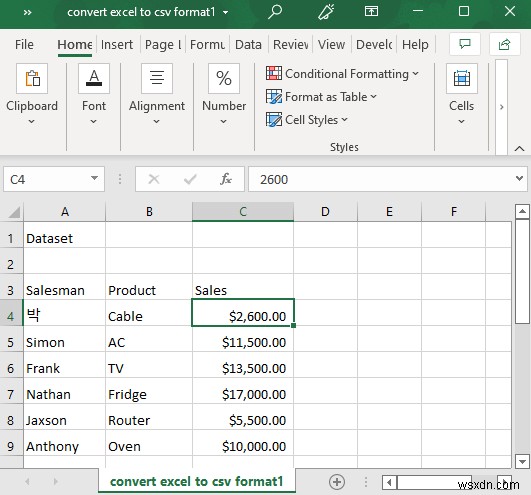
Task: Click the search magnifier in title bar
Action: (x=275, y=12)
